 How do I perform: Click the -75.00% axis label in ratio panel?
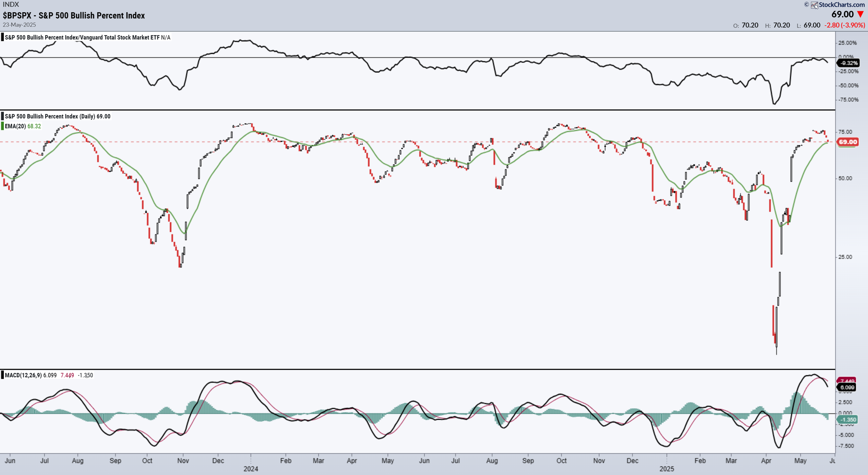848,100
